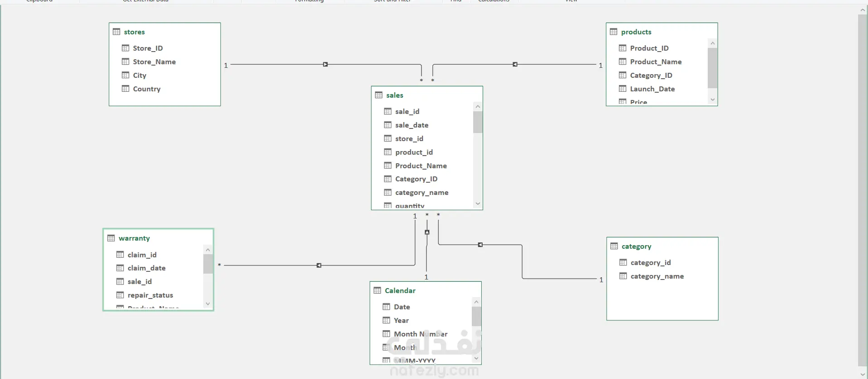
Task: Click the sale_id field name in sales
Action: pos(407,111)
